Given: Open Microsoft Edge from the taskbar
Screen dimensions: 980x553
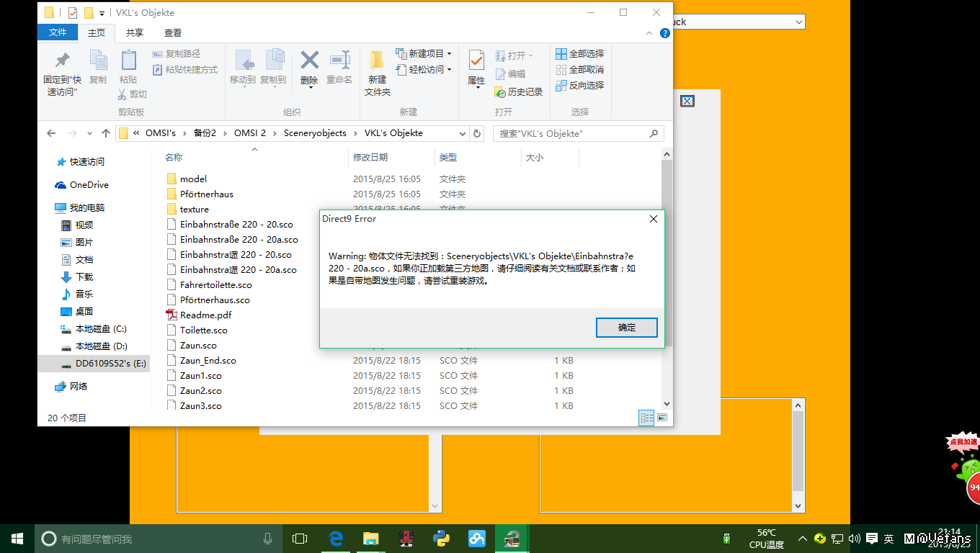Looking at the screenshot, I should 336,539.
